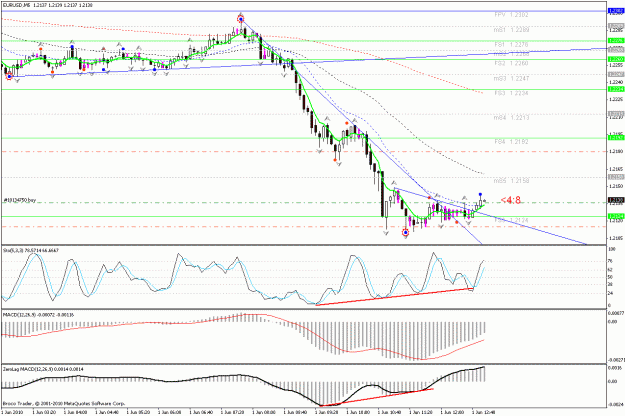Click the red <4:8 label

click(x=511, y=200)
